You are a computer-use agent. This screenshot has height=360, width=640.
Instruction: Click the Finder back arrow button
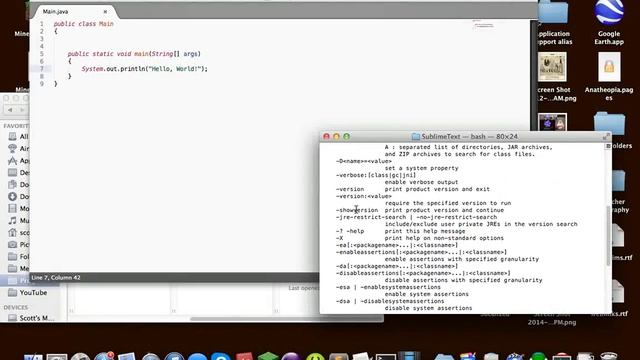[x=10, y=110]
